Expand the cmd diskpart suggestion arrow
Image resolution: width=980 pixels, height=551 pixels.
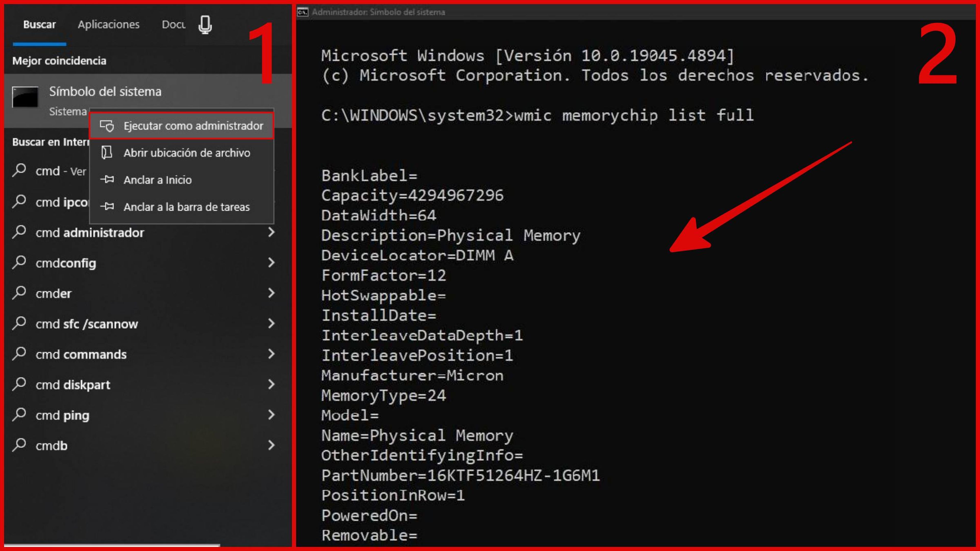coord(271,384)
